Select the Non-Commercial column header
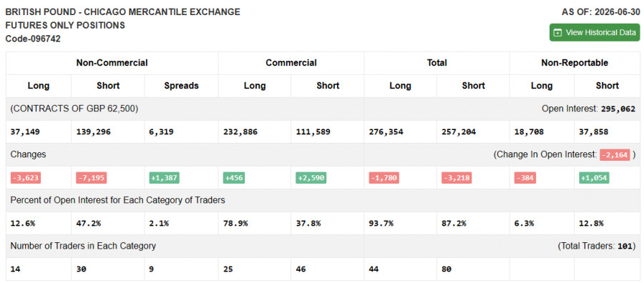 (x=112, y=63)
